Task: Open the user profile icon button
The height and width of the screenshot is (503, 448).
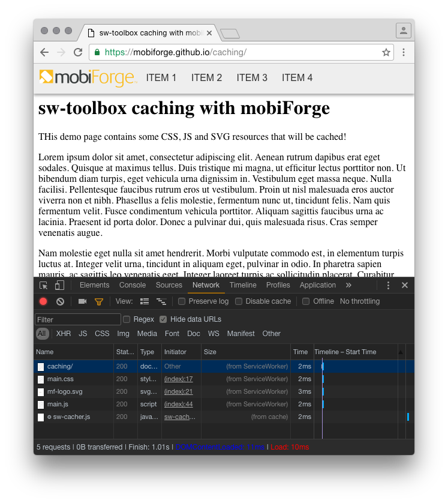Action: pos(404,31)
